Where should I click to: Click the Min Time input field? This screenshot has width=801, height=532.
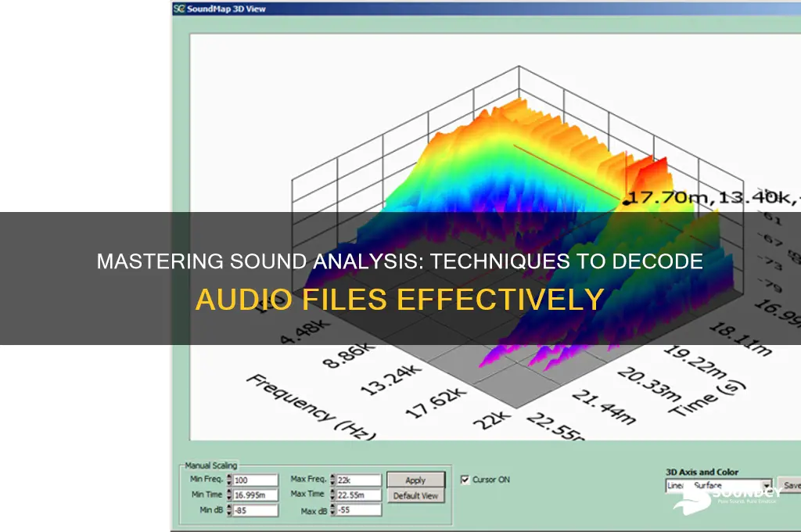256,494
